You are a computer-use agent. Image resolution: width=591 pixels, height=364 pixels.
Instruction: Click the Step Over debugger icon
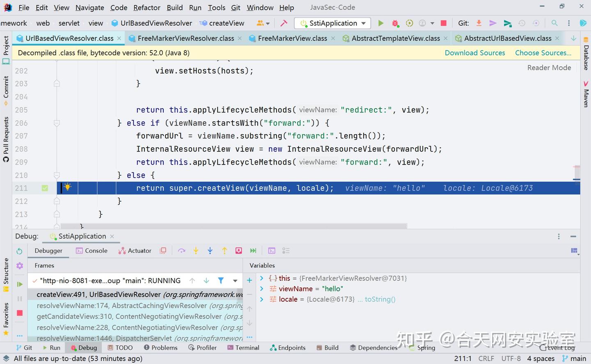(x=182, y=250)
